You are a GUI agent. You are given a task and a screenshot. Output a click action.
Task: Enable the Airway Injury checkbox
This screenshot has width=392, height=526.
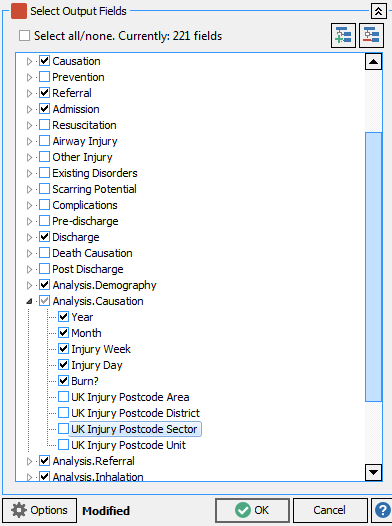coord(45,141)
